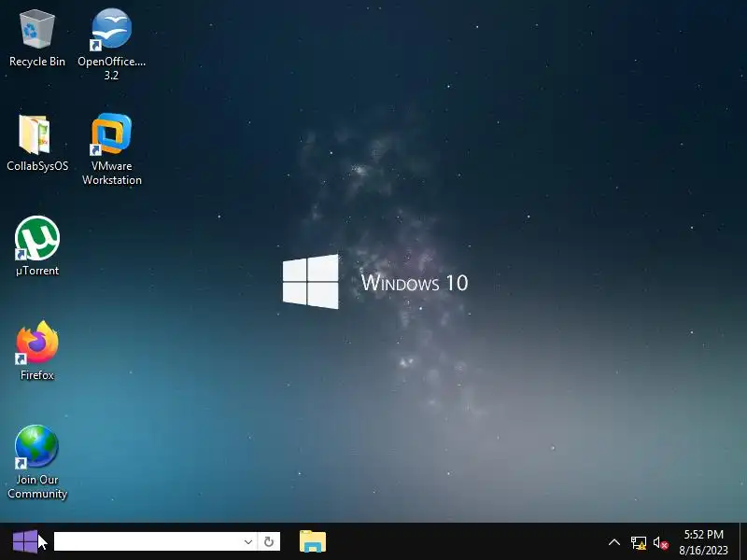Screen dimensions: 747x560
Task: Open the Recycle Bin desktop icon
Action: tap(36, 38)
